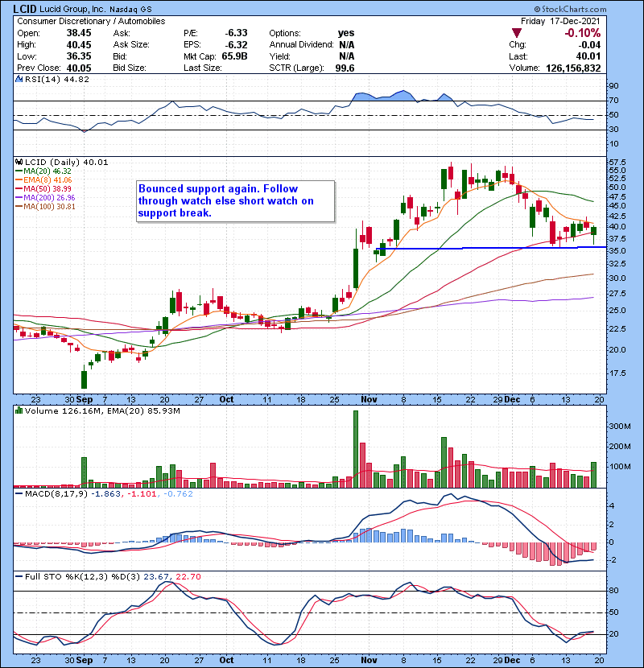Click the -0.10% percent change
Image resolution: width=644 pixels, height=668 pixels.
click(582, 33)
